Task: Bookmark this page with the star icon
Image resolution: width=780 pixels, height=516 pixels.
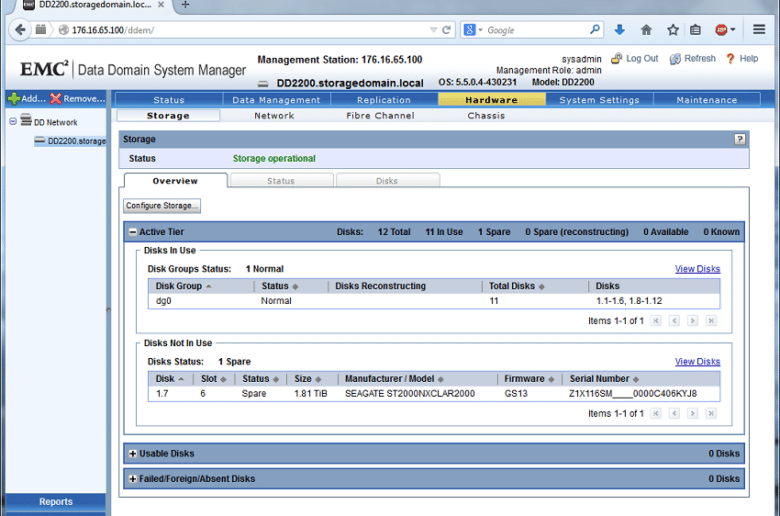Action: (673, 30)
